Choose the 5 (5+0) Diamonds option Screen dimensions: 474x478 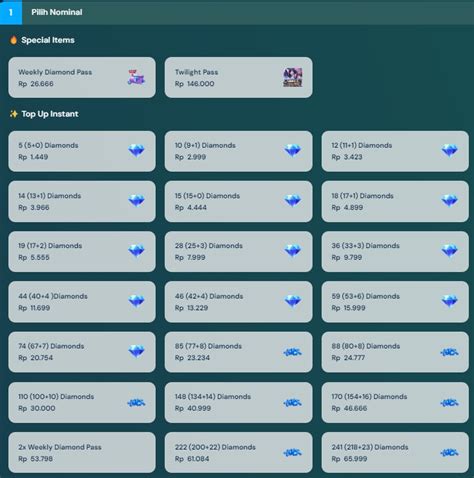pyautogui.click(x=82, y=151)
